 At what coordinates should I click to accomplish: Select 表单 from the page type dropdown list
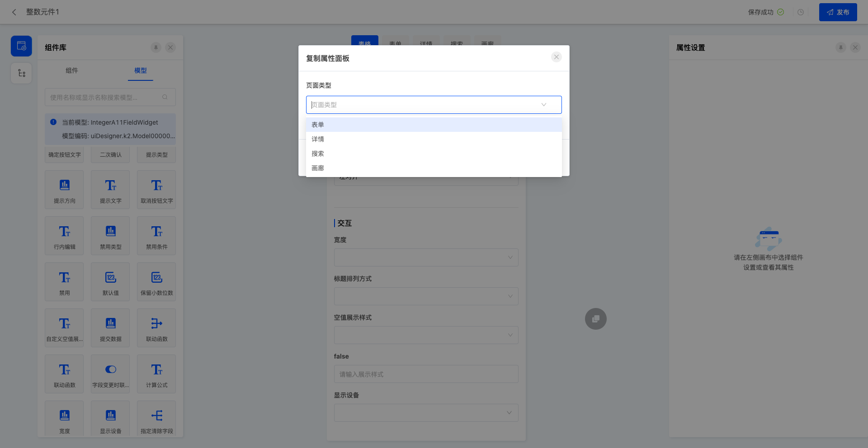coord(318,125)
